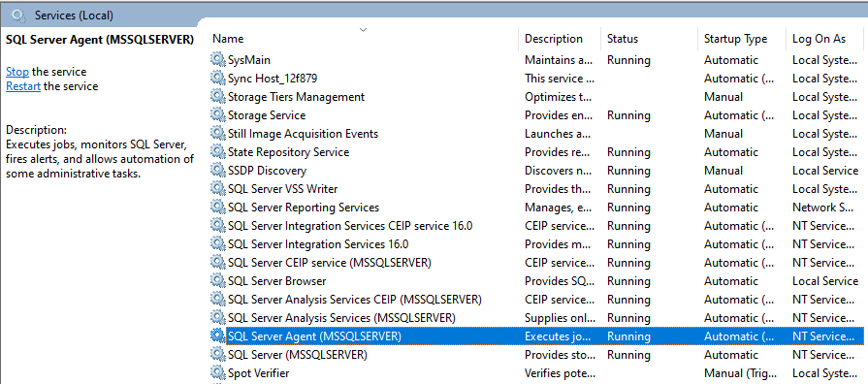This screenshot has height=384, width=868.
Task: Select the State Repository Service name
Action: click(288, 151)
